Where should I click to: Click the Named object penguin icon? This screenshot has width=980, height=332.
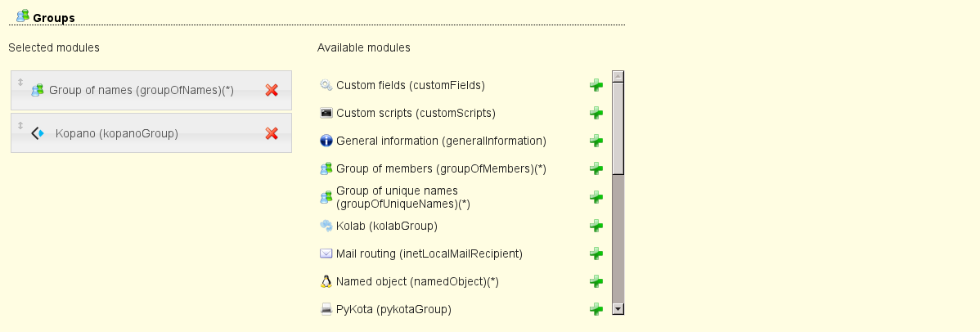[326, 281]
